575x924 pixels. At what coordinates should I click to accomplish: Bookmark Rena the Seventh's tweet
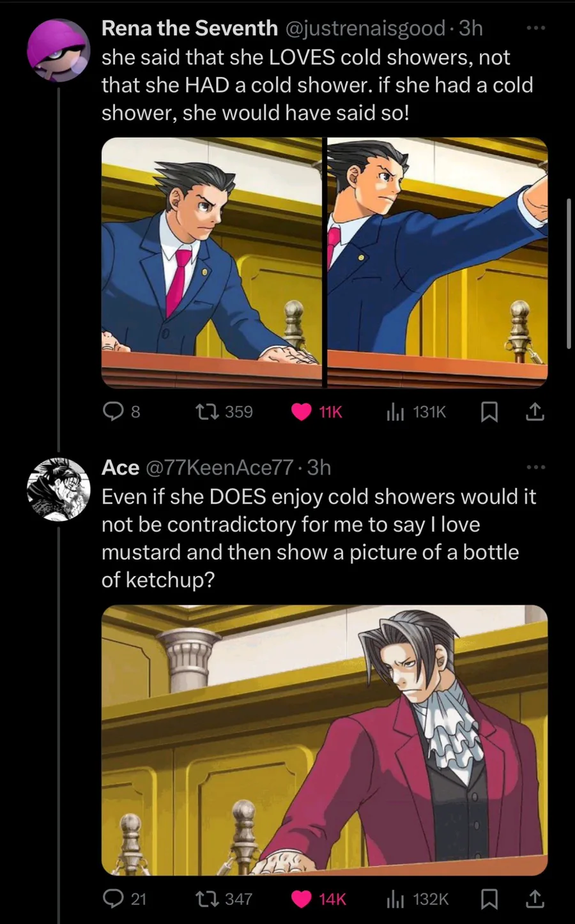coord(489,413)
